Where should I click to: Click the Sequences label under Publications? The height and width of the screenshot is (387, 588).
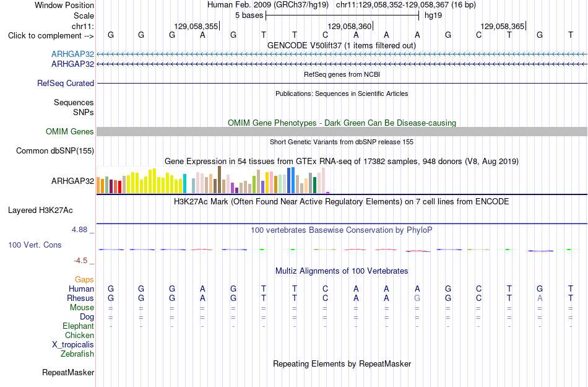(74, 102)
